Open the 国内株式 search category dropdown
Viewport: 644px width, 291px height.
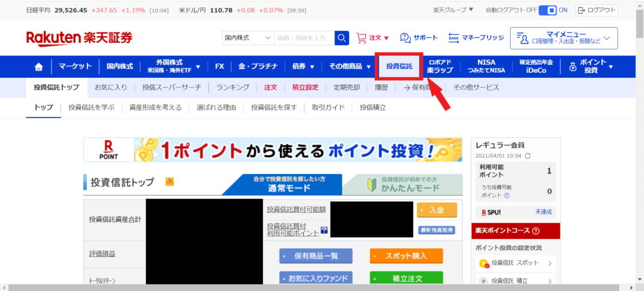pyautogui.click(x=248, y=38)
